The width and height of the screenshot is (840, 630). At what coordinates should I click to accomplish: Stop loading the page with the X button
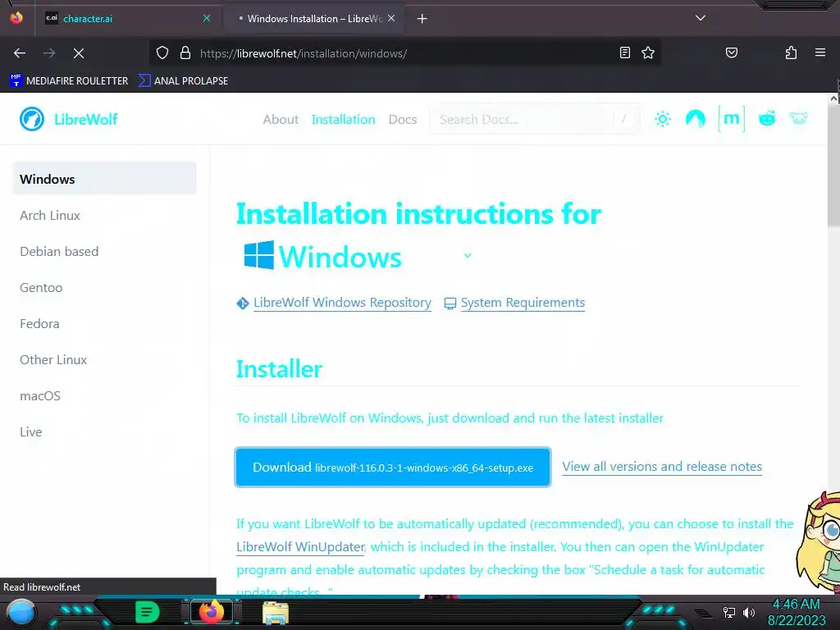(x=78, y=53)
